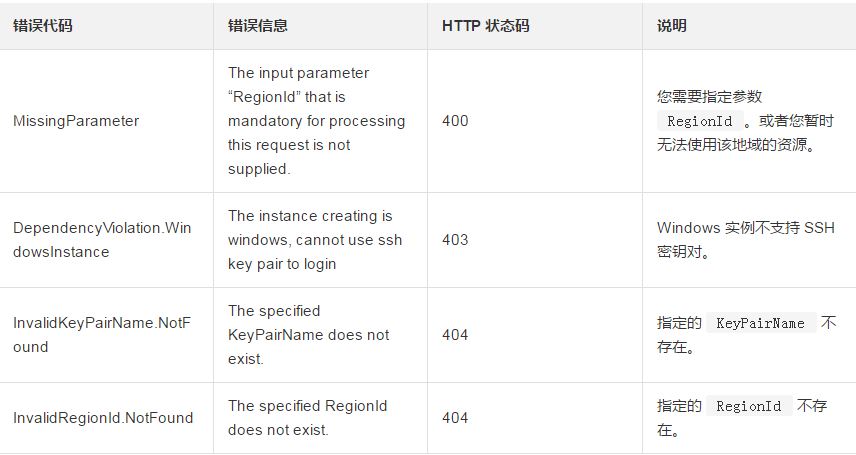Click the 403 status code cell

tap(455, 240)
